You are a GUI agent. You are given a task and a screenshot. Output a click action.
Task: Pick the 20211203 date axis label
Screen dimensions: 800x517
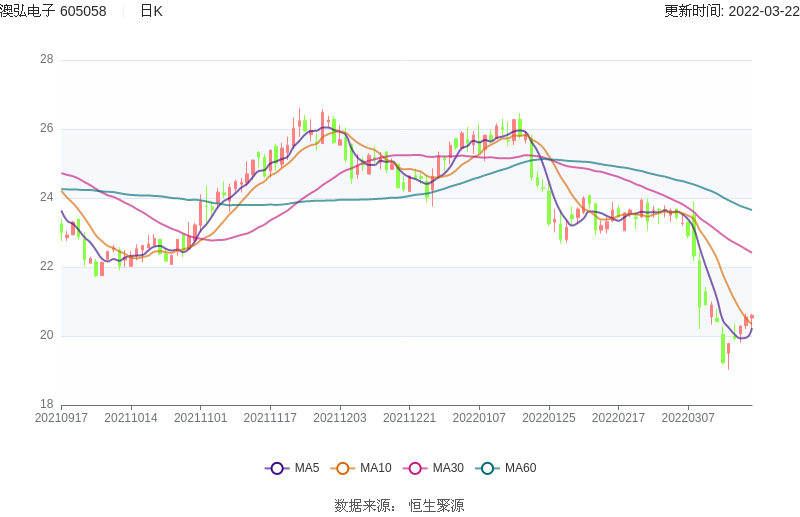pos(339,418)
